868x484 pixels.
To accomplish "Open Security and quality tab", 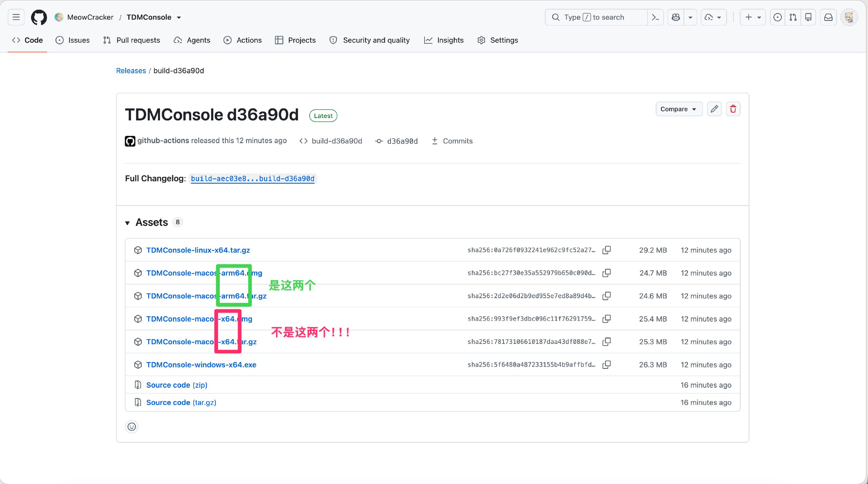I will [x=370, y=40].
